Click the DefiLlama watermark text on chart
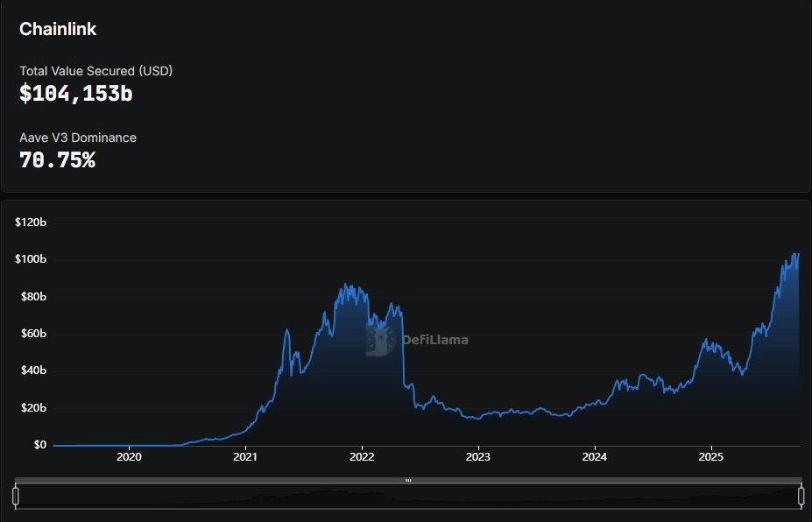 [x=434, y=340]
